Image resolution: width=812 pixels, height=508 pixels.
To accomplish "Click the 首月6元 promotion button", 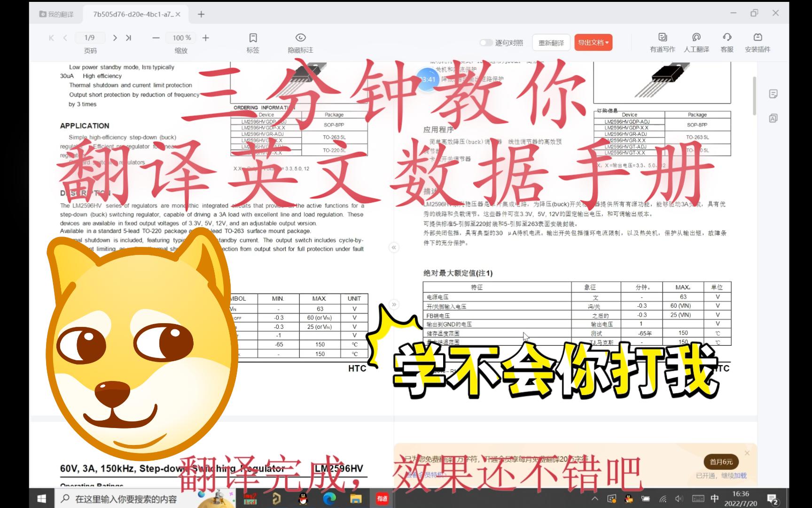I will coord(721,462).
